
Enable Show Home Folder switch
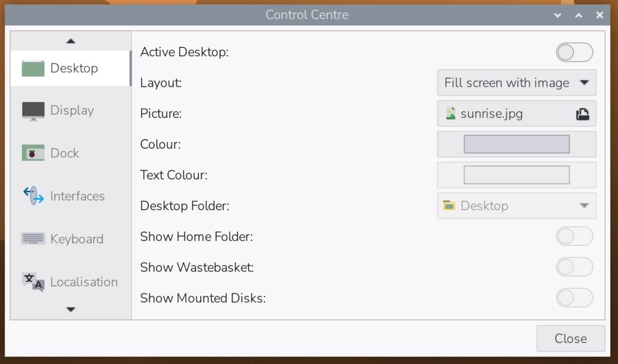(x=575, y=237)
